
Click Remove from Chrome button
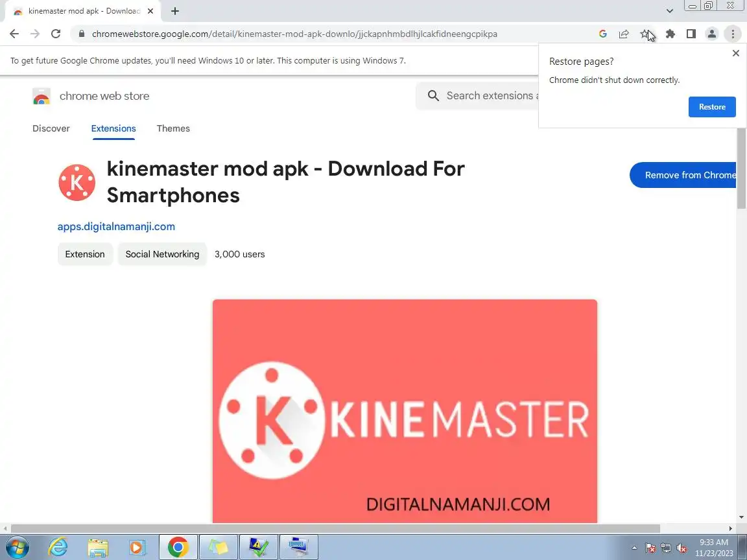pyautogui.click(x=683, y=175)
